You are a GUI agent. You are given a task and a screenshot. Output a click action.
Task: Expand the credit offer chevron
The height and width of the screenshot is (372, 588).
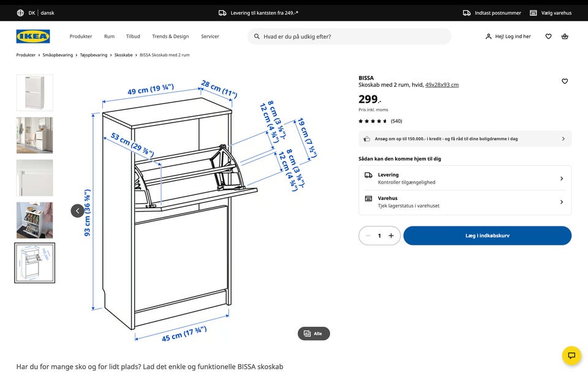[x=563, y=139]
